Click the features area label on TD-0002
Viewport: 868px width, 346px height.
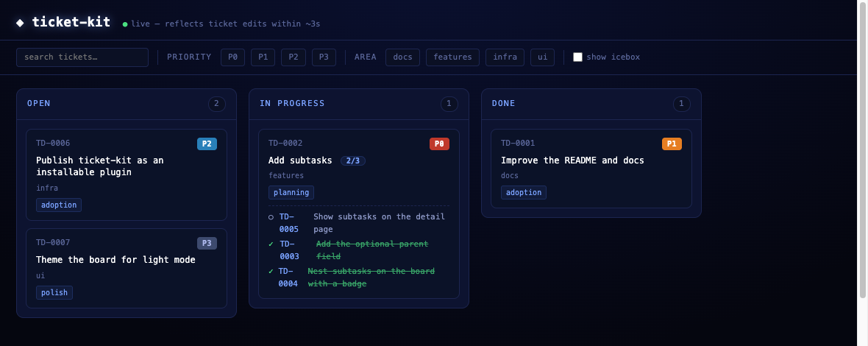click(x=286, y=175)
